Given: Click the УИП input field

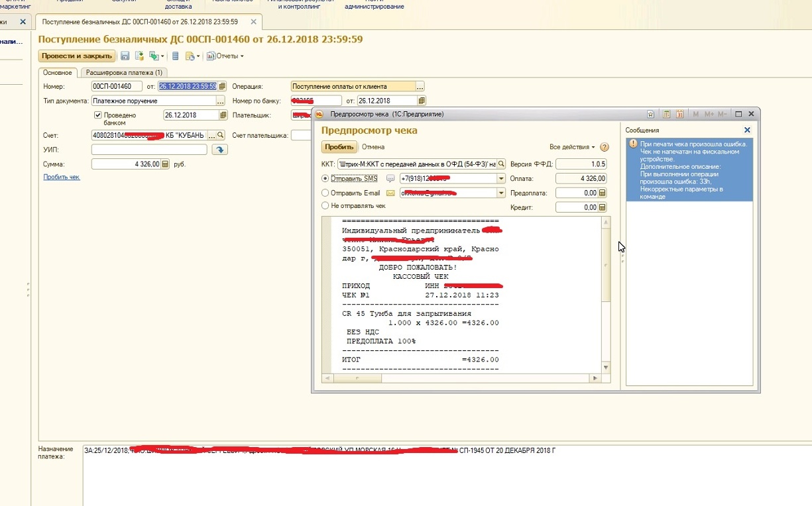Looking at the screenshot, I should [149, 150].
